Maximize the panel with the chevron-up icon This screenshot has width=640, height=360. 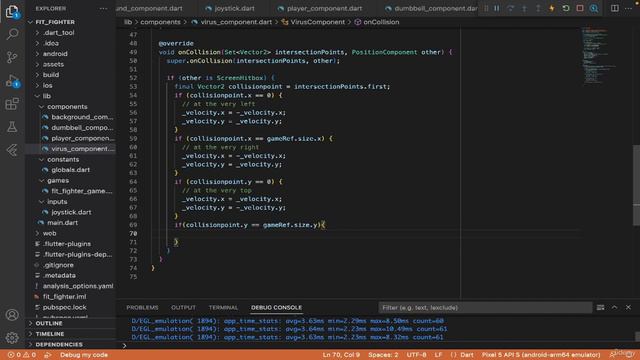pos(614,307)
